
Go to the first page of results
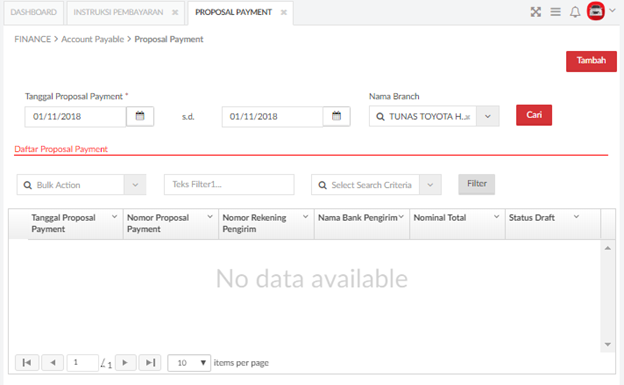27,363
